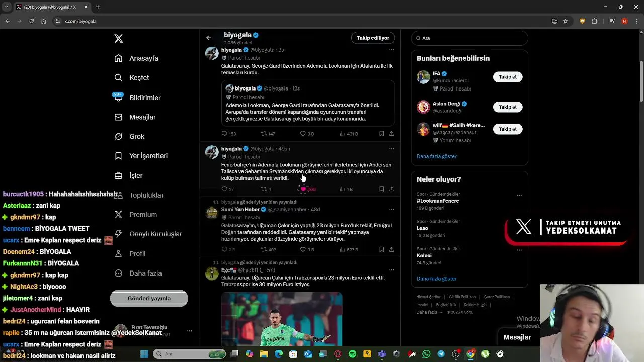Open options for the #LookmanFenere trend
This screenshot has width=644, height=362.
click(x=519, y=195)
